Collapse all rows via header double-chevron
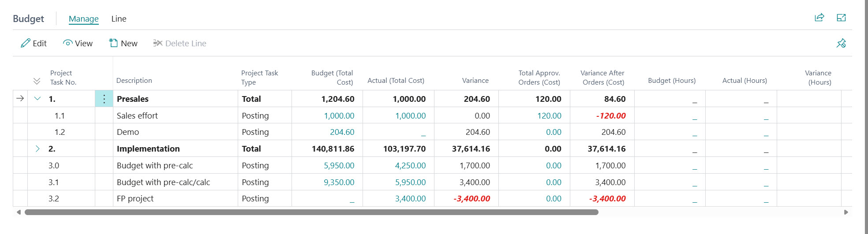Screen dimensions: 868x234 [x=37, y=81]
